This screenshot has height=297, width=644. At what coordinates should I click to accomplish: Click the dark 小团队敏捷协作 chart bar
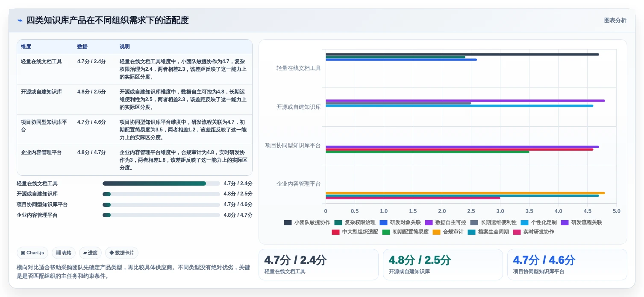(x=462, y=55)
